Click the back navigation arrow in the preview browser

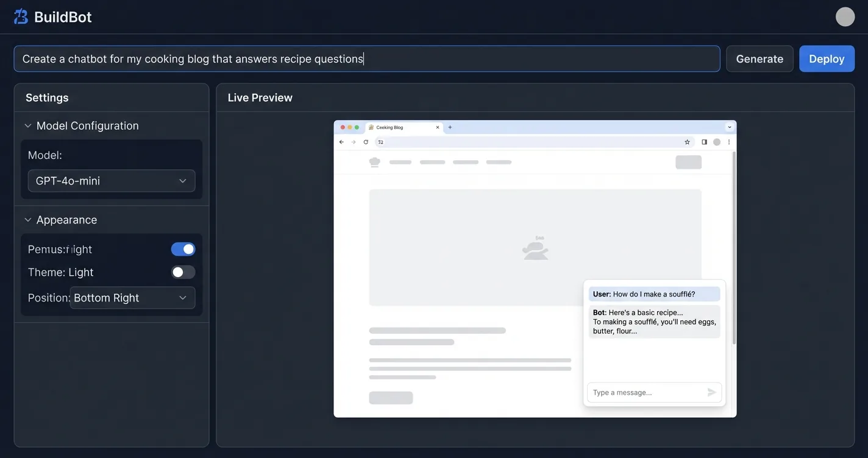coord(341,141)
